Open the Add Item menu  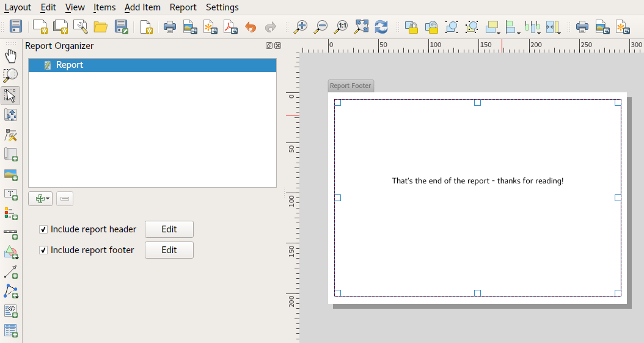coord(142,7)
